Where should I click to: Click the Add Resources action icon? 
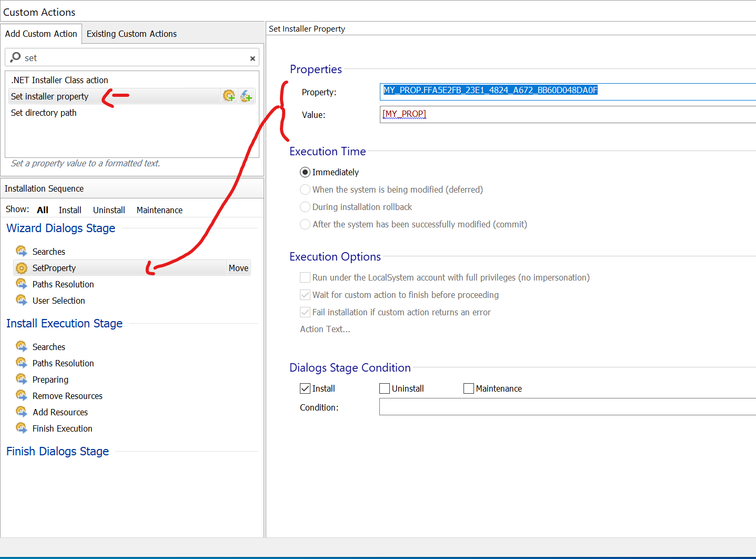(x=22, y=412)
